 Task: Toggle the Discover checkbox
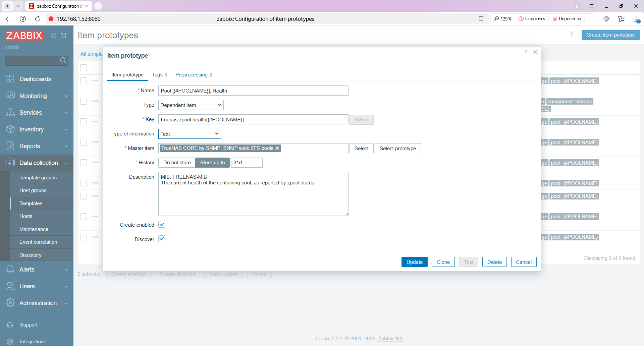click(x=162, y=239)
